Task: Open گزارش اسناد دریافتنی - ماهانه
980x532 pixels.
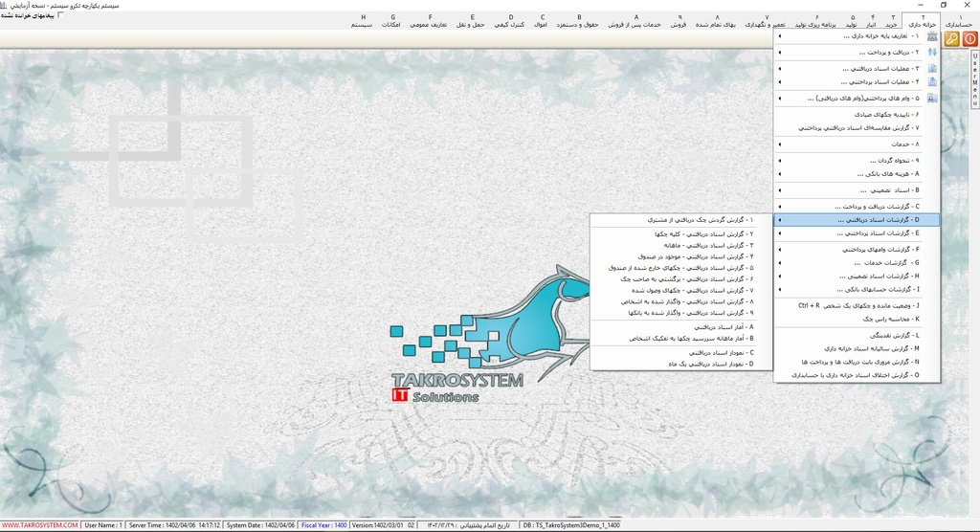Action: pyautogui.click(x=681, y=246)
